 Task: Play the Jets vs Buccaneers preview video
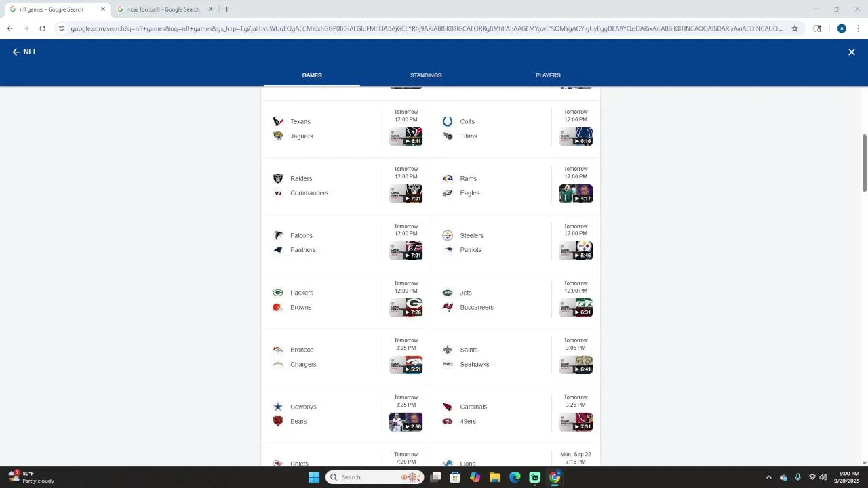(x=576, y=308)
